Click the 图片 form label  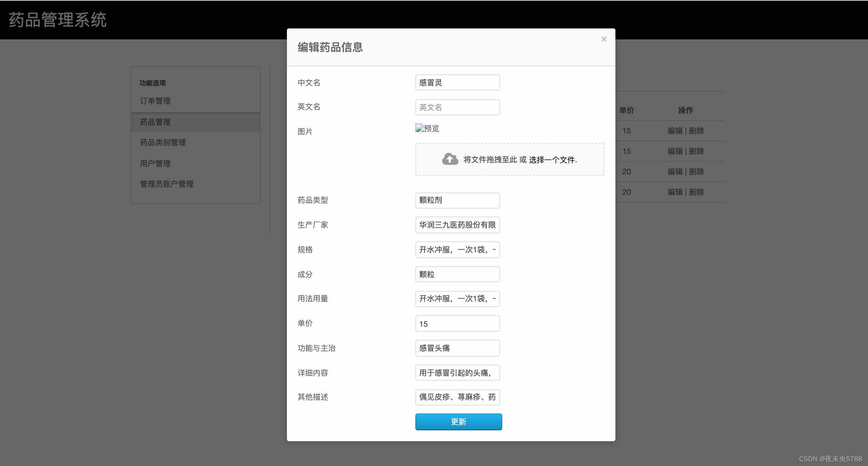[x=305, y=132]
